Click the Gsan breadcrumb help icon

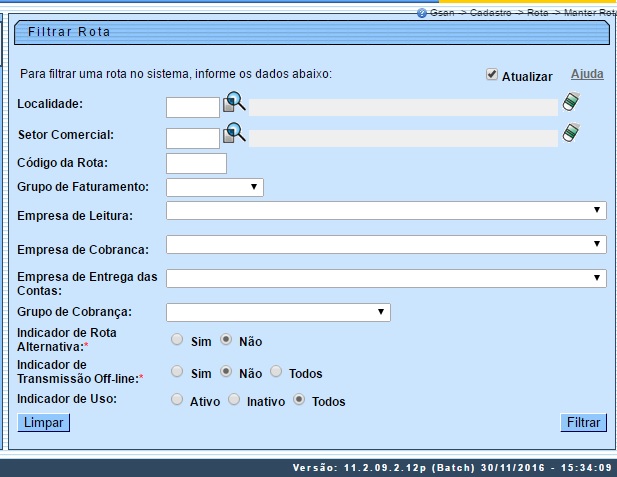tap(422, 12)
